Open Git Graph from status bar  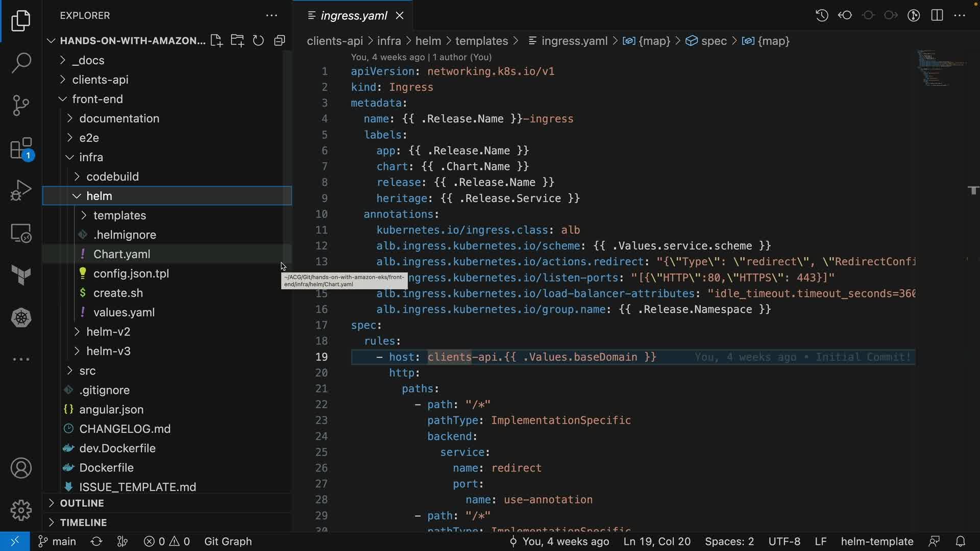[228, 541]
